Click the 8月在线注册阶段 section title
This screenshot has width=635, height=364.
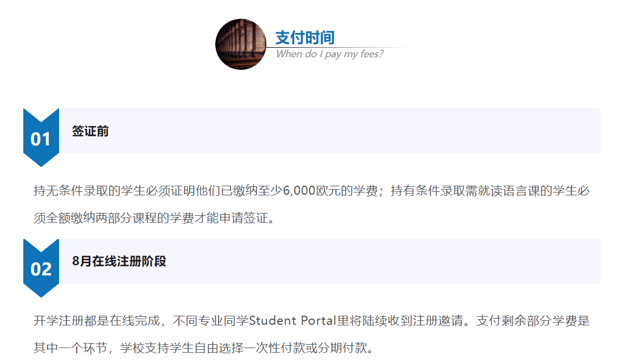point(119,261)
